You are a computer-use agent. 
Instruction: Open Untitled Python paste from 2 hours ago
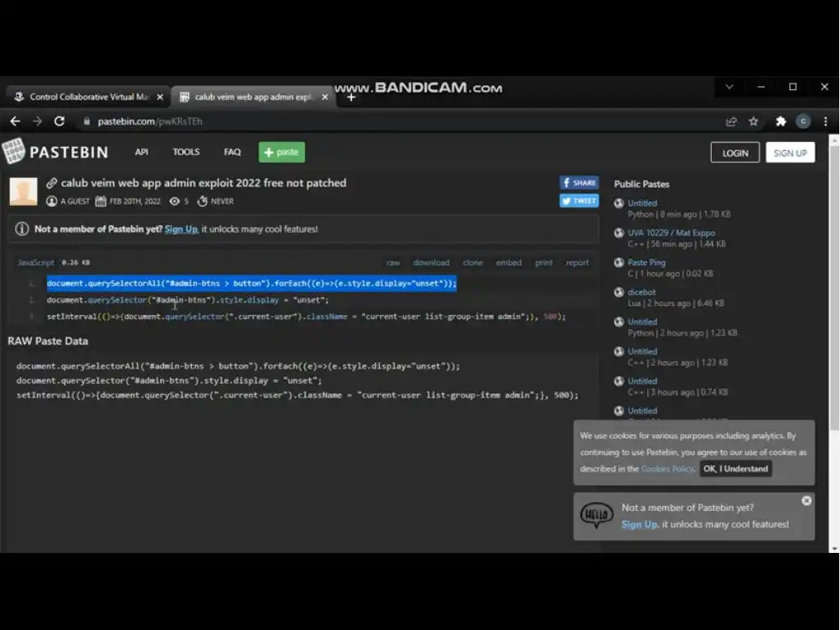tap(642, 322)
